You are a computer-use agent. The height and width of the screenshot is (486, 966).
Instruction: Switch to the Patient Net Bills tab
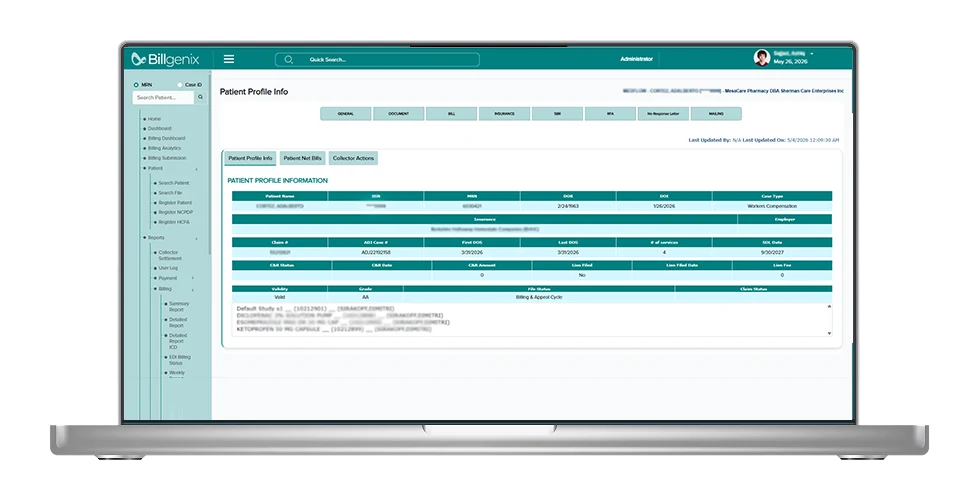point(302,158)
